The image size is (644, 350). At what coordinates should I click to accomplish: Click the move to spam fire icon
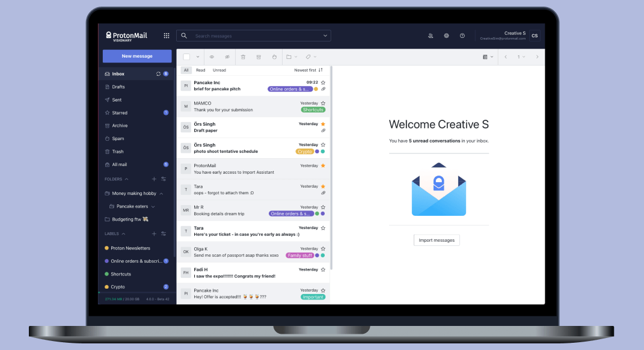click(274, 57)
